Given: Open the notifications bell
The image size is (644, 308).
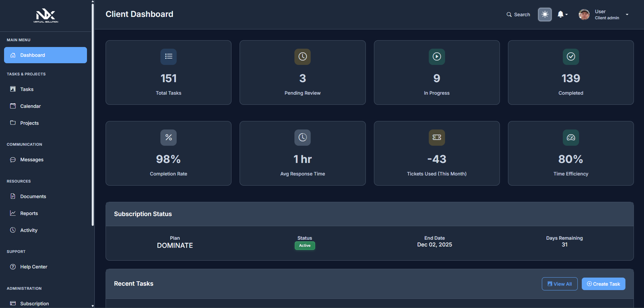Looking at the screenshot, I should [560, 14].
